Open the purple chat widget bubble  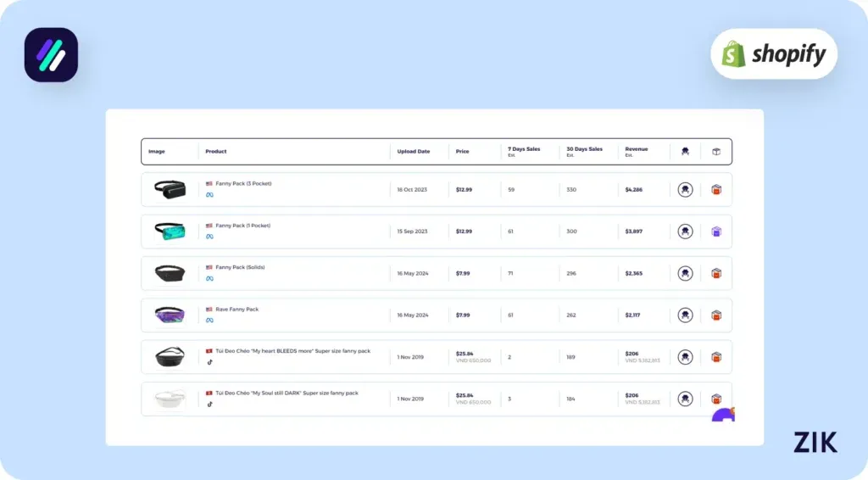point(724,416)
